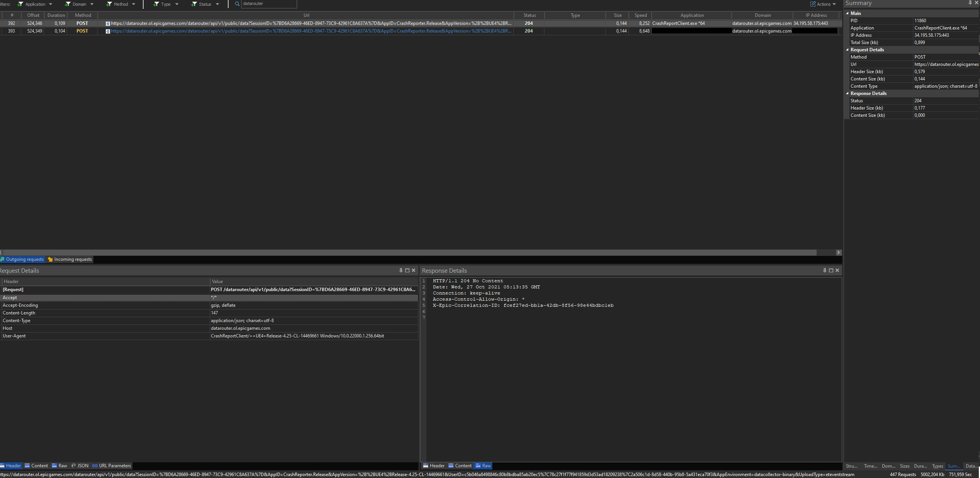Select request row 393 URL link
The image size is (980, 478).
[x=311, y=31]
